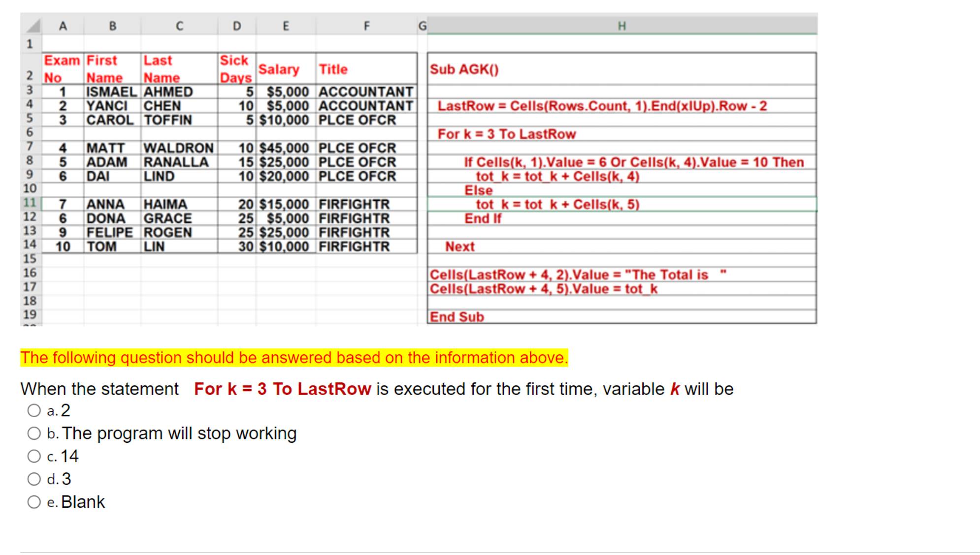
Task: Select cell containing ISMAEL
Action: click(x=112, y=92)
